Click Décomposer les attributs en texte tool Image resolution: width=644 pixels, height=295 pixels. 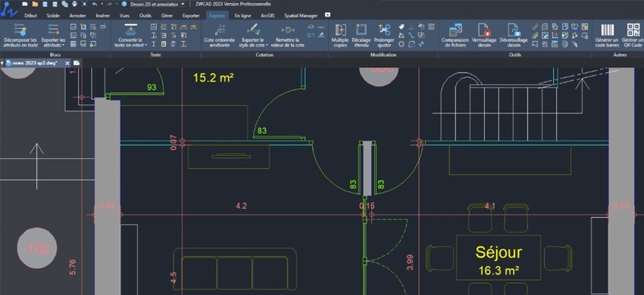20,36
